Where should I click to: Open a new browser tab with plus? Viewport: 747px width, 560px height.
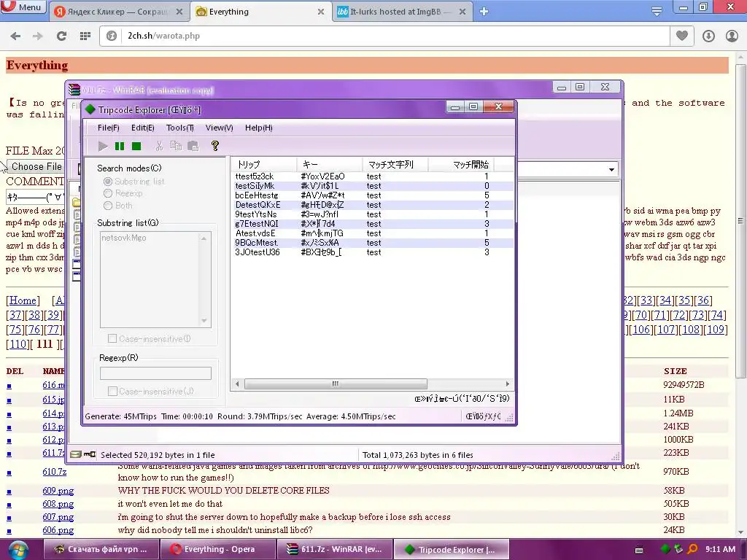484,12
